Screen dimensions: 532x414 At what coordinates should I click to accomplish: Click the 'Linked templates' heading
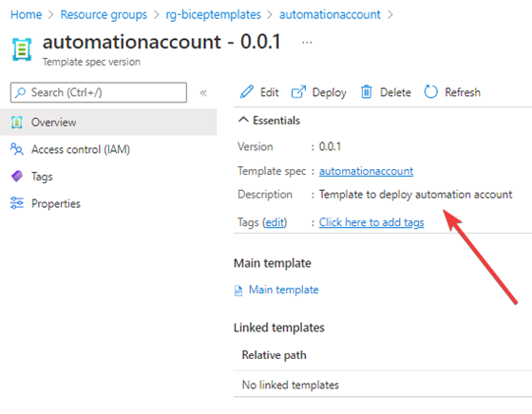click(x=279, y=328)
